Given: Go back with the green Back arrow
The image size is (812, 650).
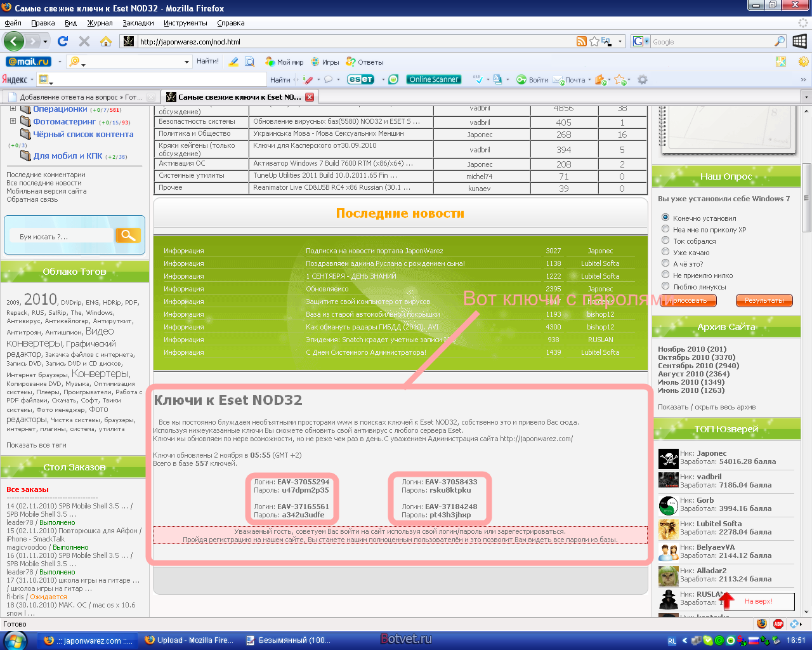Looking at the screenshot, I should pos(14,41).
